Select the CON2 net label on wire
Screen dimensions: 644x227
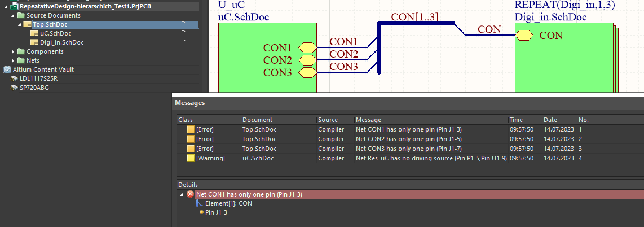pyautogui.click(x=344, y=54)
